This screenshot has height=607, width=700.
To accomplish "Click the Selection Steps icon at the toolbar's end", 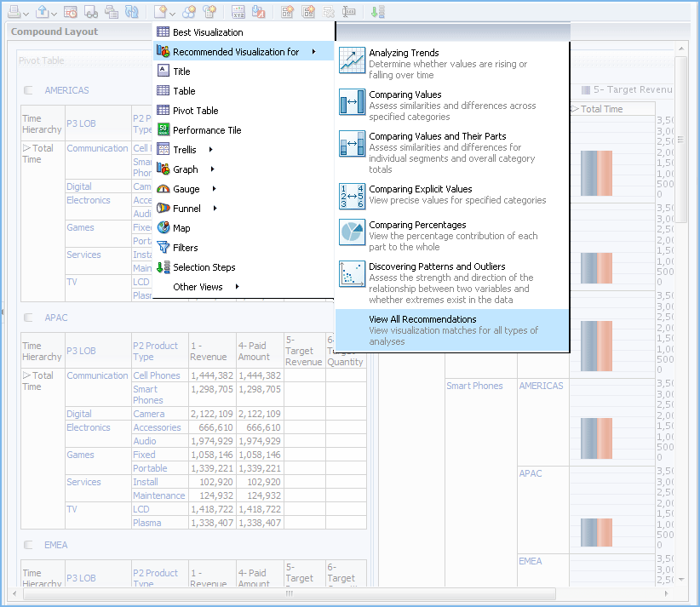I will tap(376, 11).
